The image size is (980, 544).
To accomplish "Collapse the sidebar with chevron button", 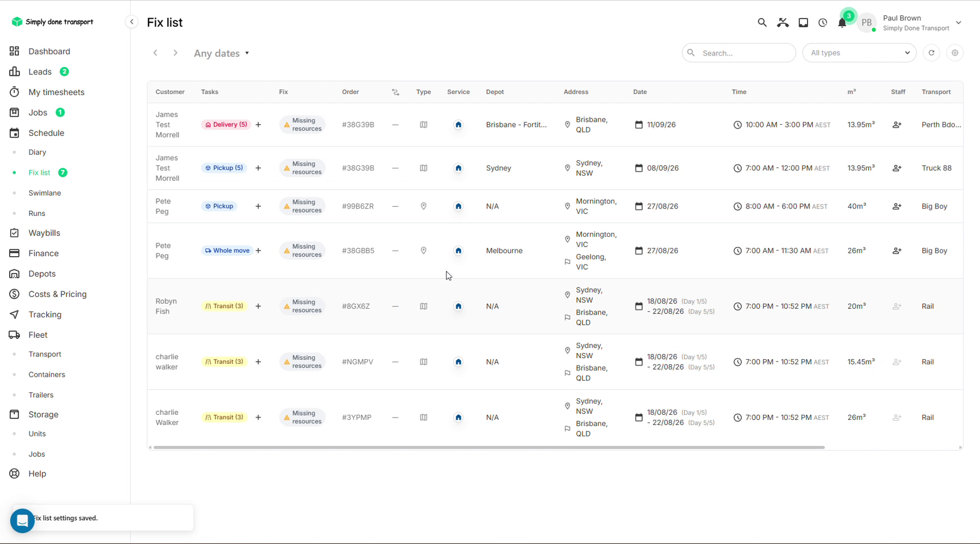I will click(x=132, y=22).
